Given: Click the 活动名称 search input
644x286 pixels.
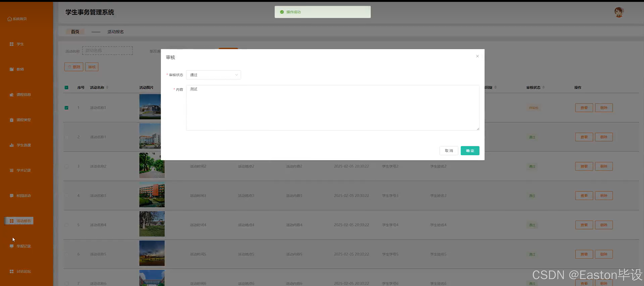Looking at the screenshot, I should click(x=107, y=51).
